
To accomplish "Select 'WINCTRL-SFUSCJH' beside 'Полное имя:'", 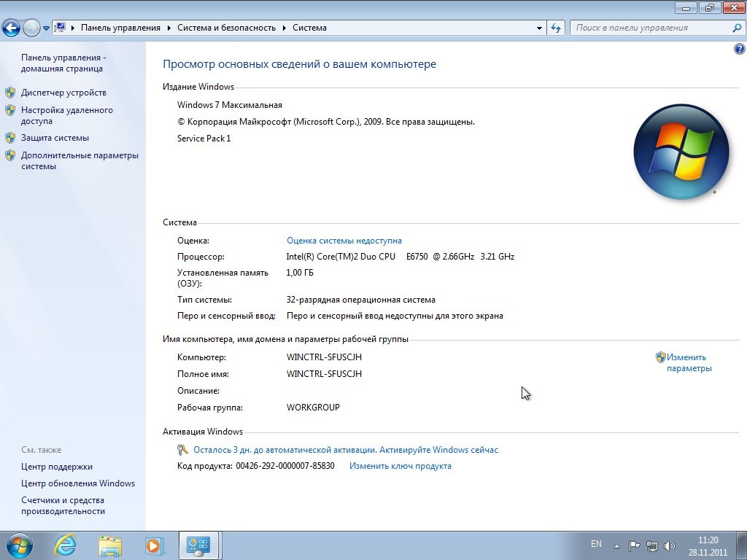I will click(x=324, y=373).
